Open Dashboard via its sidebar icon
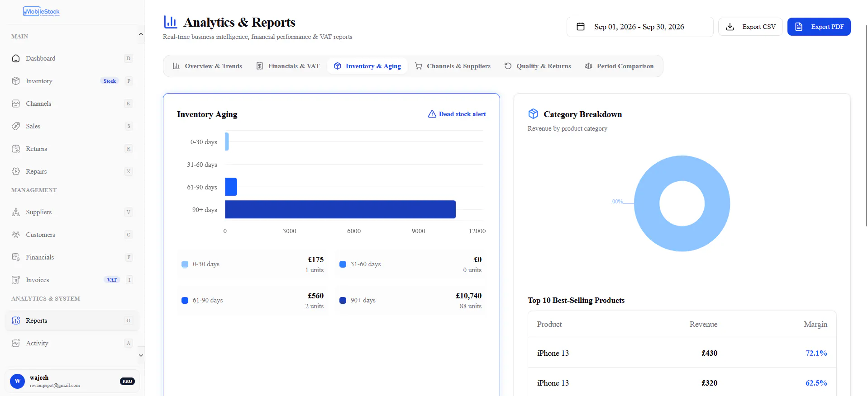This screenshot has height=396, width=868. [x=16, y=58]
